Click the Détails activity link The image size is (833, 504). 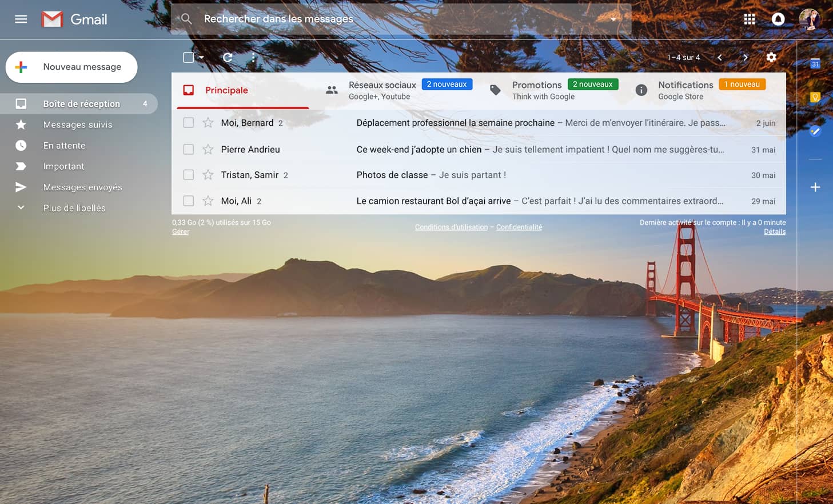tap(775, 231)
